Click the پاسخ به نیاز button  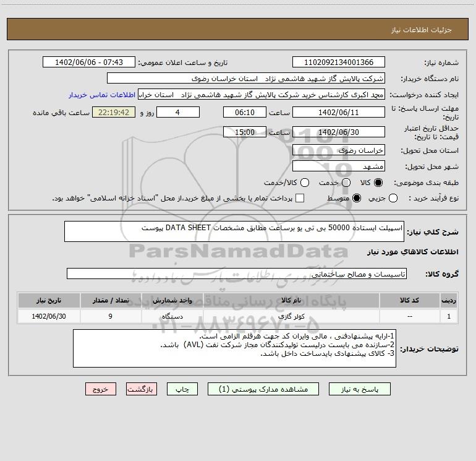[358, 389]
